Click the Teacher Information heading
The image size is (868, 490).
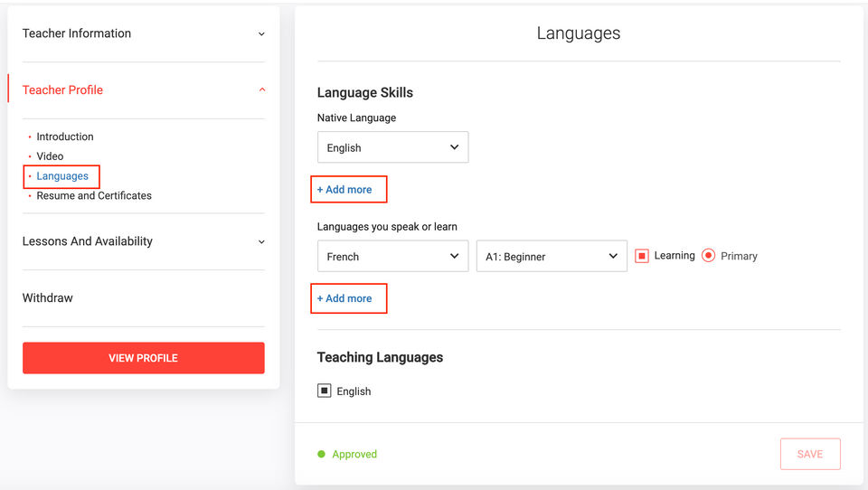coord(77,34)
